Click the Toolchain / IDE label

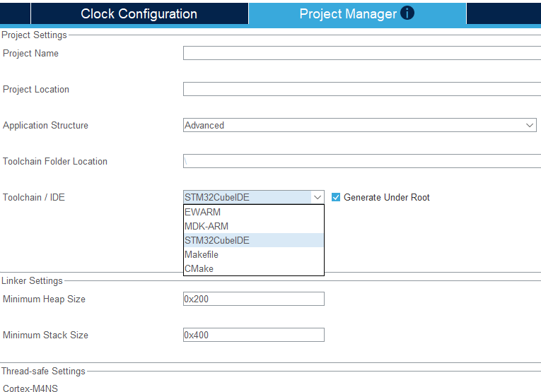(34, 197)
